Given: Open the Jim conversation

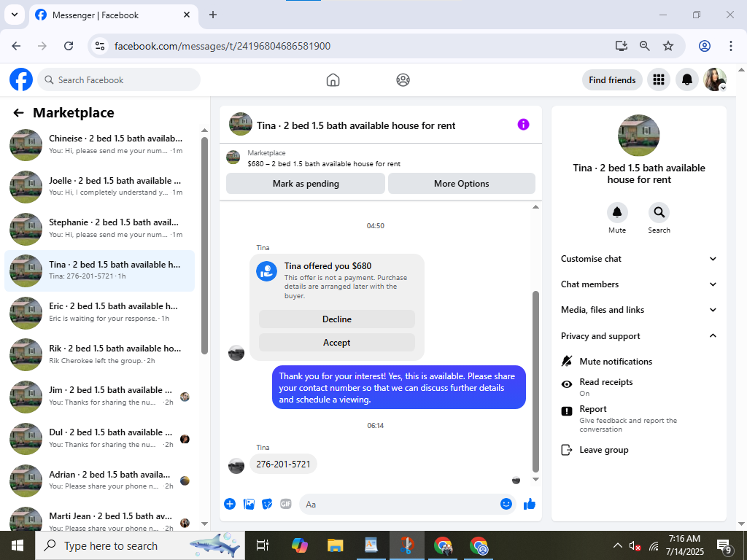Looking at the screenshot, I should click(99, 396).
